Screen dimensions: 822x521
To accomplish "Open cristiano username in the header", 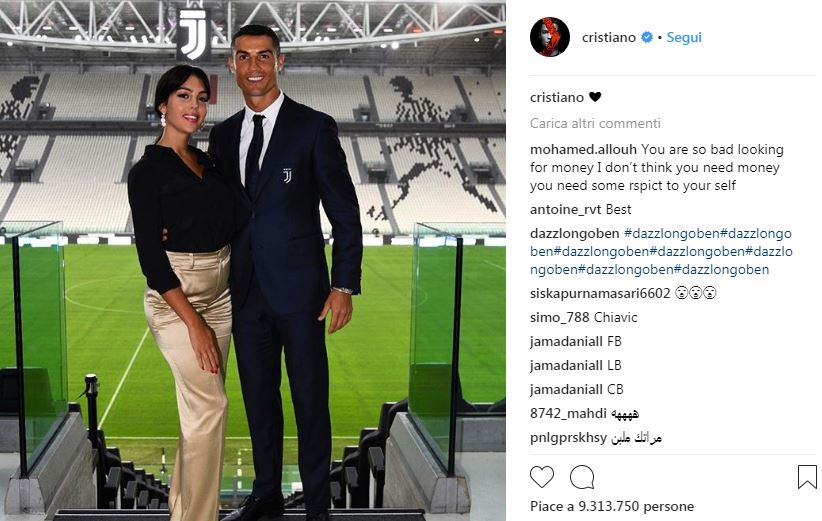I will pos(609,37).
